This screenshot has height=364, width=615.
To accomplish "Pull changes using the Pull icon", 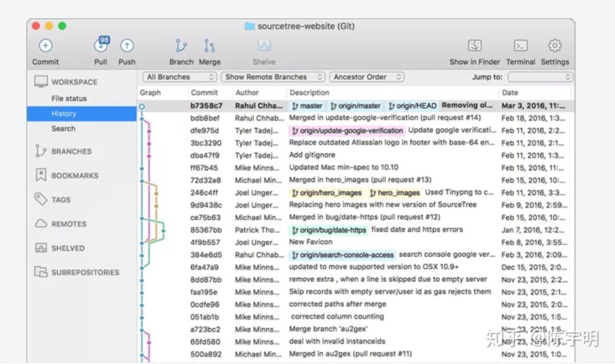I will point(101,47).
